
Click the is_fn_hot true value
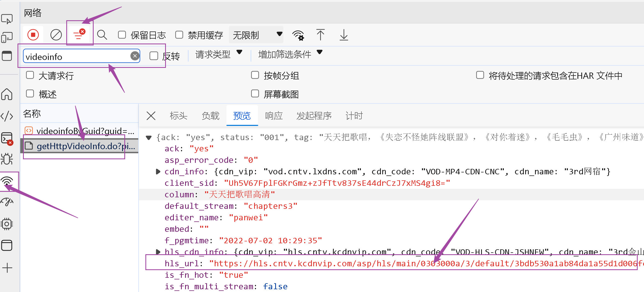pos(234,275)
